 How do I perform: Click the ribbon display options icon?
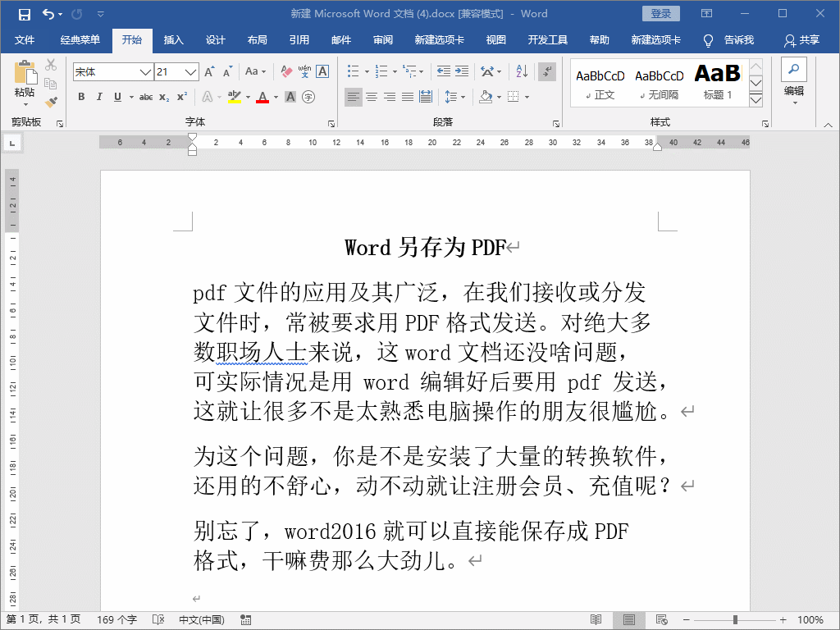click(x=706, y=14)
